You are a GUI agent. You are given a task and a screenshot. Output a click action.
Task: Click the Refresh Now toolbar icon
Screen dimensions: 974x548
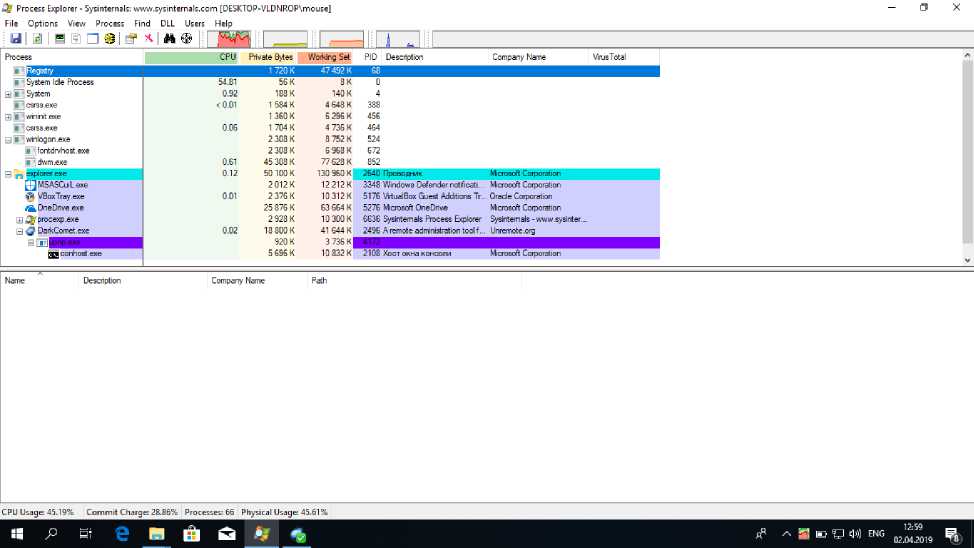[37, 39]
